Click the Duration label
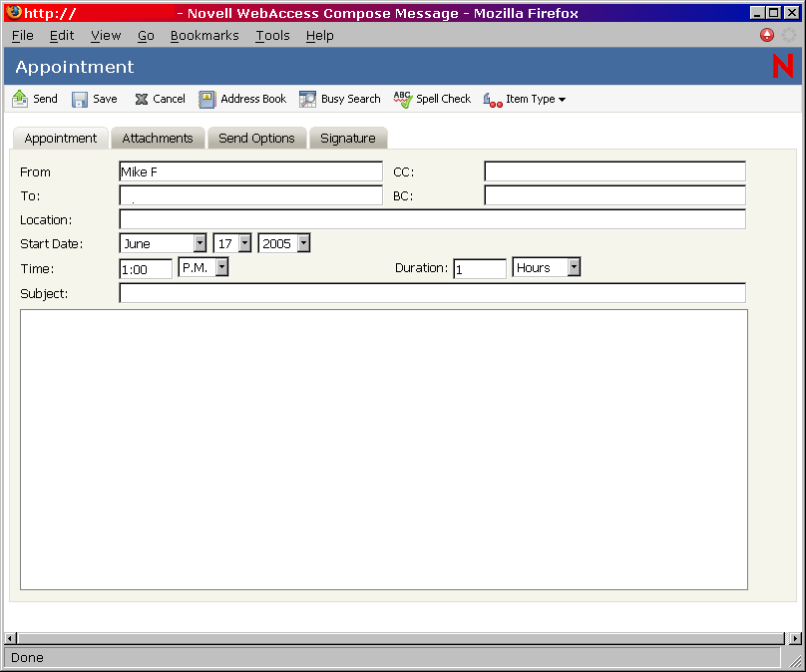Viewport: 806px width, 672px height. [422, 267]
